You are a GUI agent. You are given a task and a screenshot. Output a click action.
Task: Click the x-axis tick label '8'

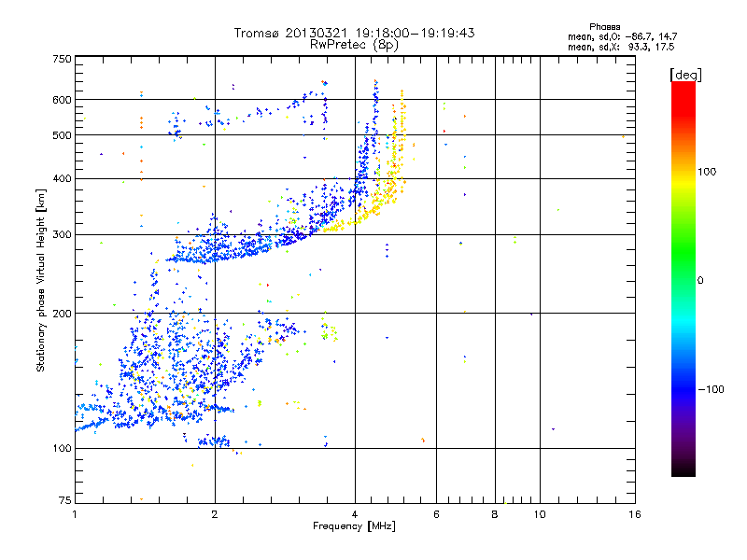[x=495, y=514]
